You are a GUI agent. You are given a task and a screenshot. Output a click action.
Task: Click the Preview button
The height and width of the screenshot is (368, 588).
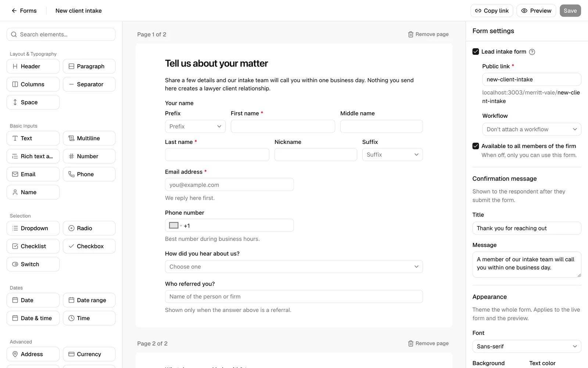pos(536,11)
